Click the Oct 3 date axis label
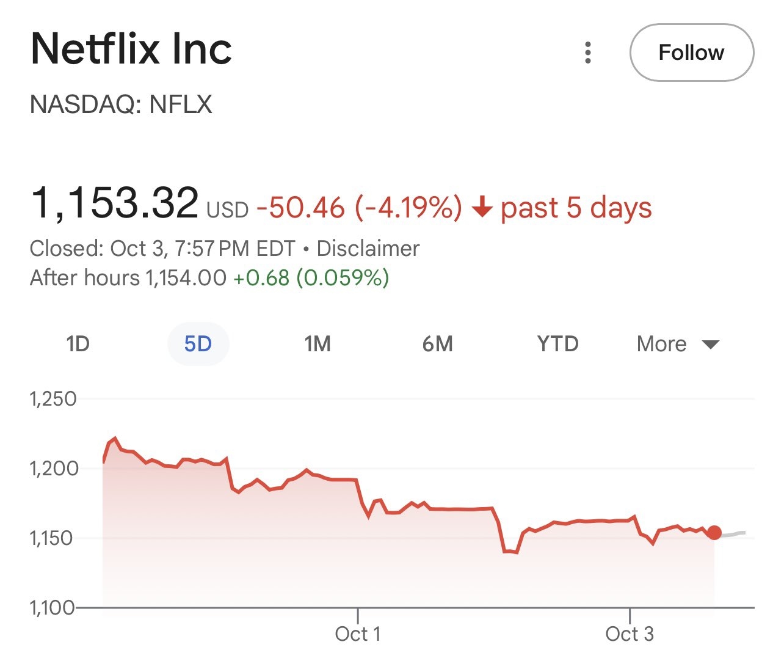This screenshot has height=672, width=784. (x=630, y=634)
